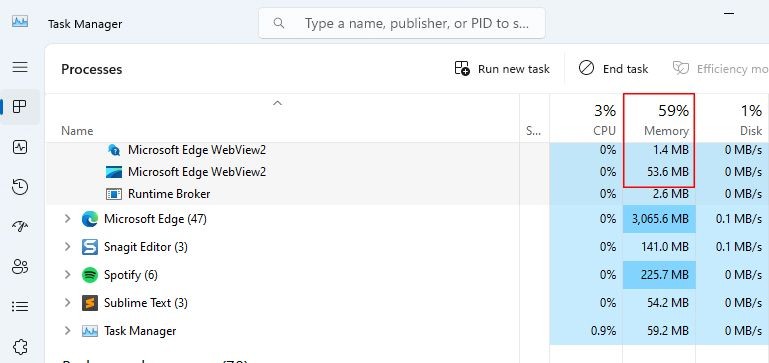Click the Microsoft Edge (47) process name
769x363 pixels.
[155, 219]
